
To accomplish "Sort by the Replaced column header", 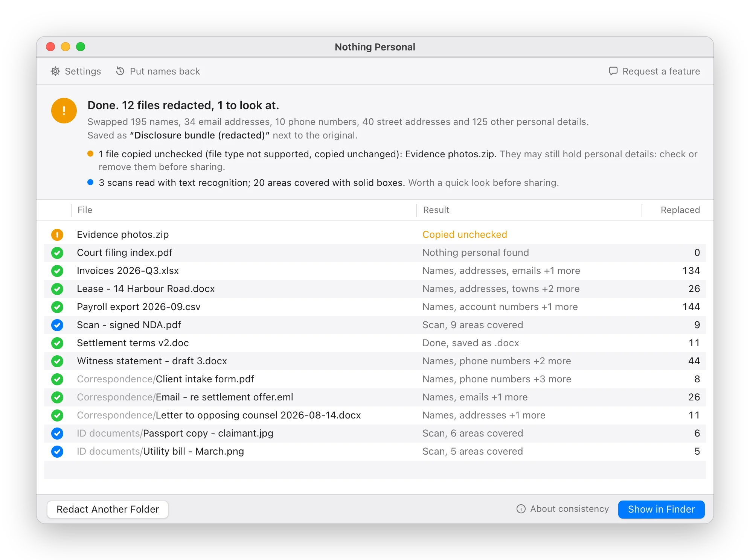I will (680, 210).
